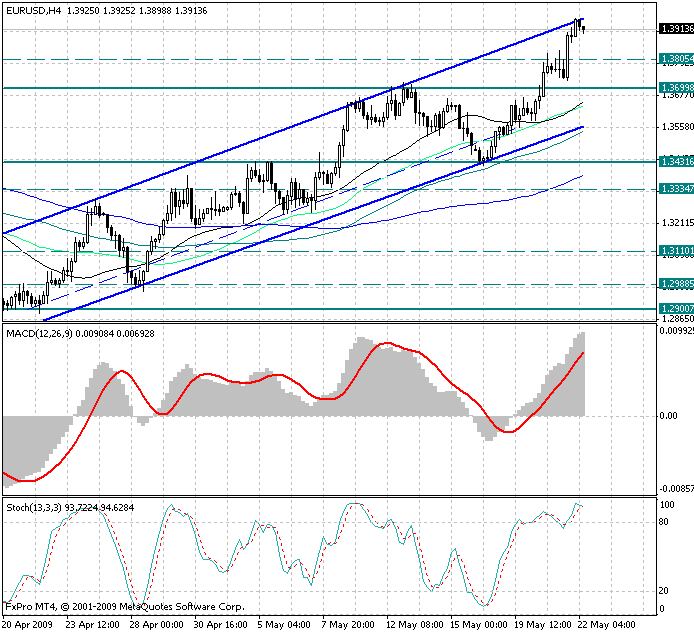Click the MACD 0.00 zero level label
Image resolution: width=694 pixels, height=632 pixels.
coord(668,416)
